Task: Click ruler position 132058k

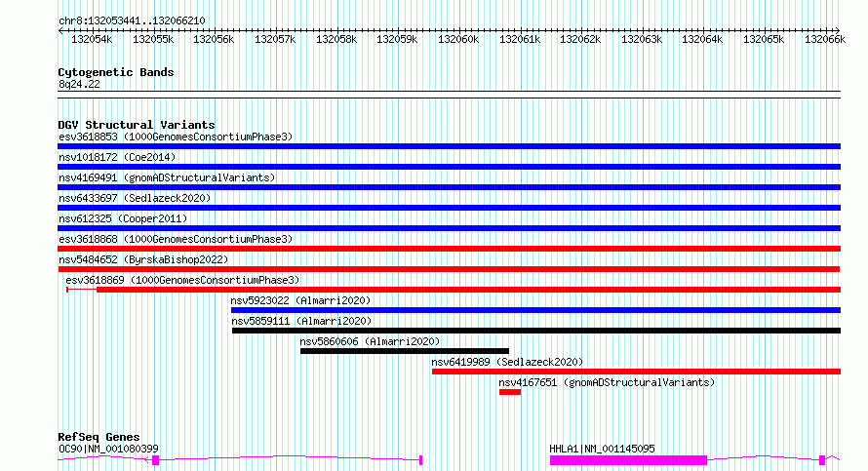Action: pyautogui.click(x=336, y=39)
